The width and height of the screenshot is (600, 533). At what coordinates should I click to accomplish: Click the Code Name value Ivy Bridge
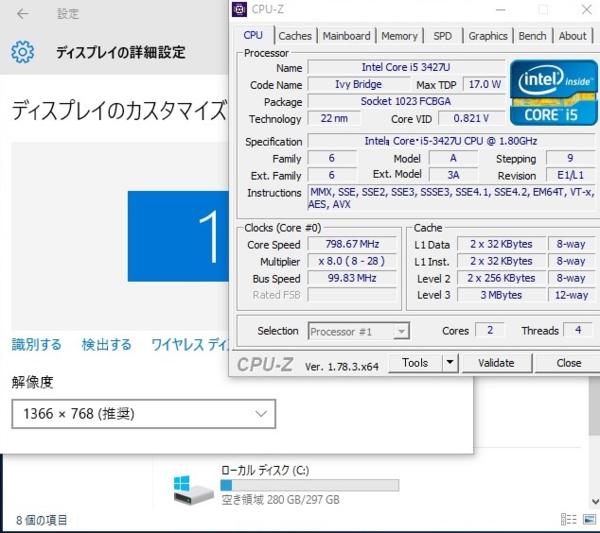click(359, 84)
